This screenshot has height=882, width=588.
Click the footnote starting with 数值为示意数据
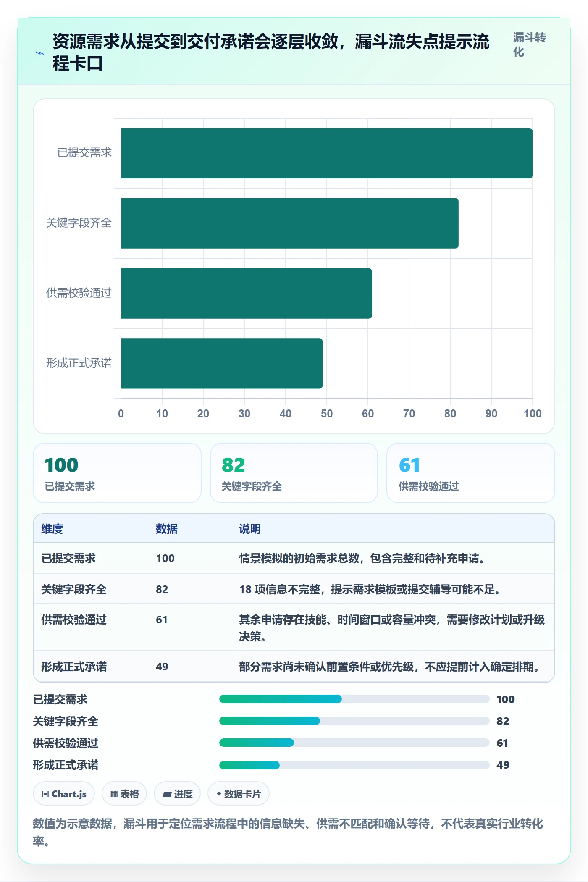click(288, 832)
